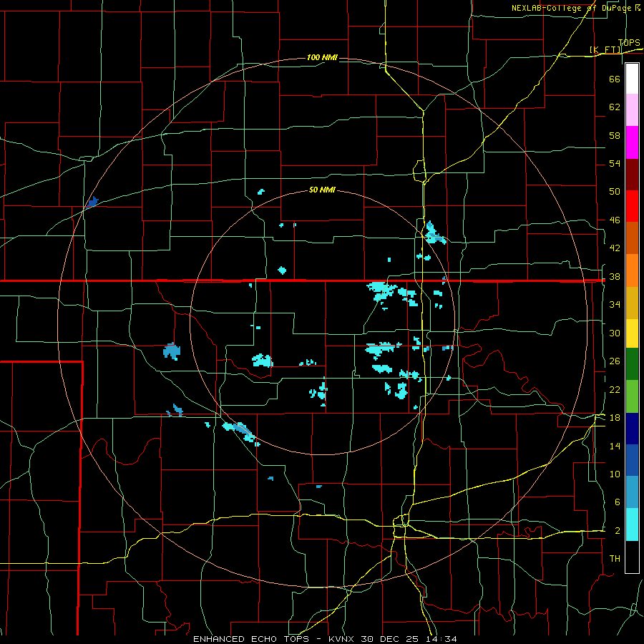This screenshot has height=644, width=644.
Task: Click the '26' scale label
Action: [615, 361]
